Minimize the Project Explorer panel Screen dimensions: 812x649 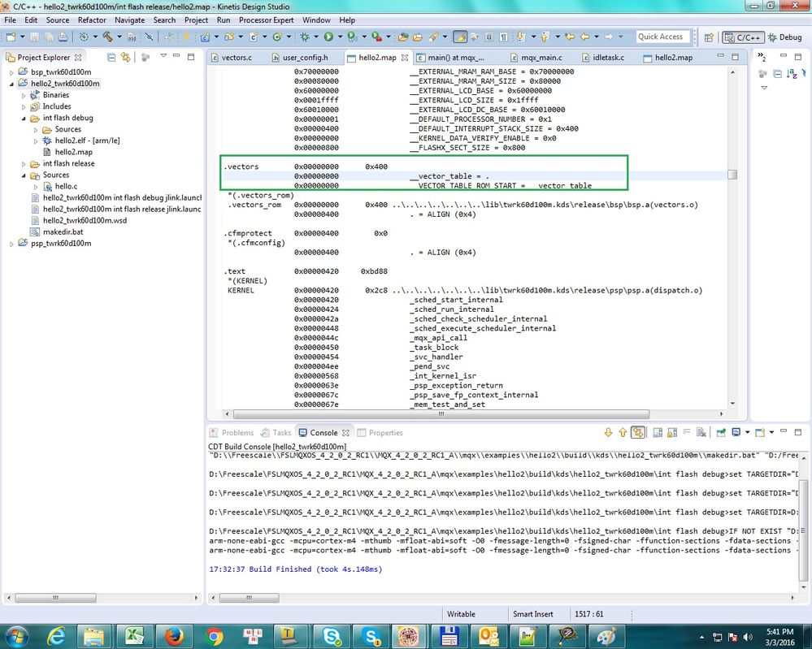176,56
